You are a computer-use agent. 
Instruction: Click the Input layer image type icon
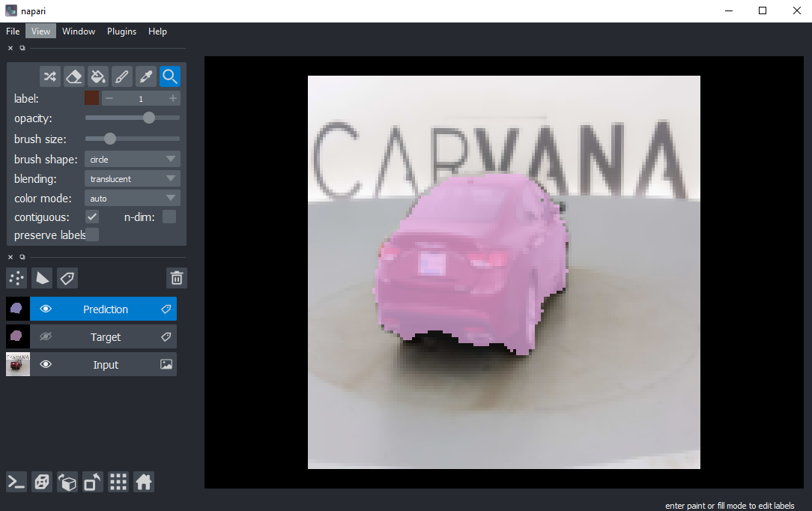(x=166, y=364)
